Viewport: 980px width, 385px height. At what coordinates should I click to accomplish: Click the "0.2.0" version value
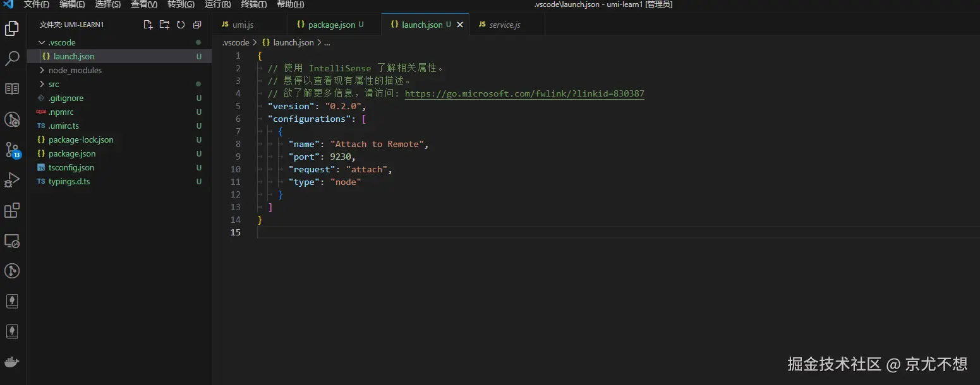tap(342, 106)
